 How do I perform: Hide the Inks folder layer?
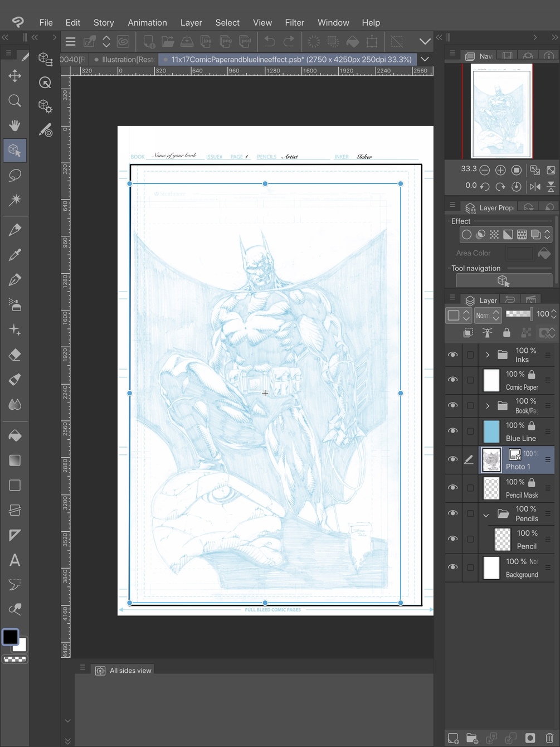453,355
